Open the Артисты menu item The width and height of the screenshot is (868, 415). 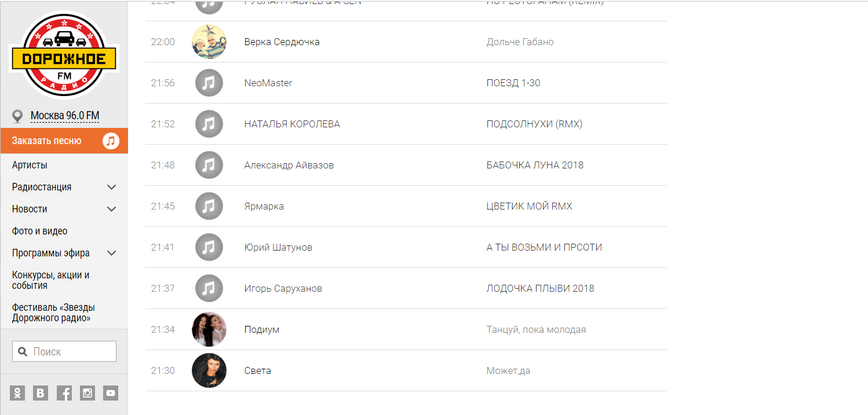pos(30,165)
